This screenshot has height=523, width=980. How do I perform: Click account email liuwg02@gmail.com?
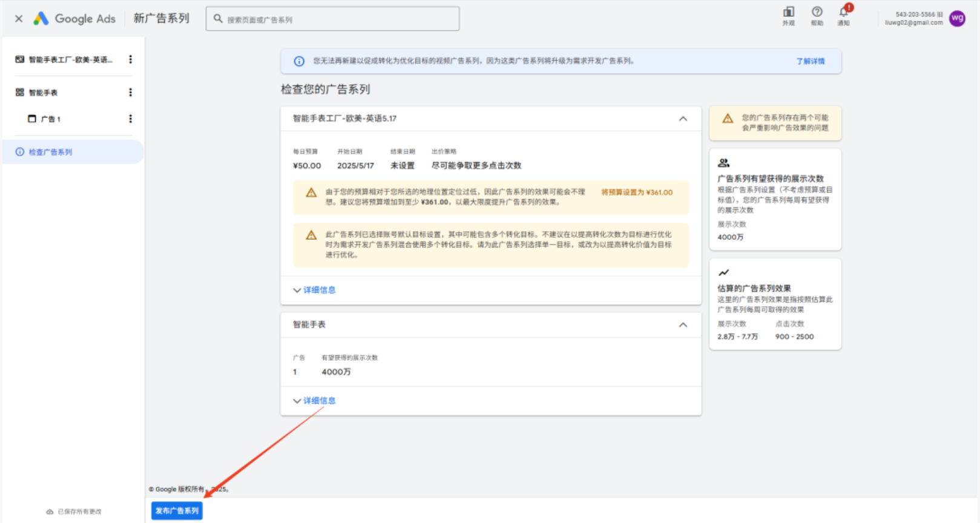pos(914,23)
